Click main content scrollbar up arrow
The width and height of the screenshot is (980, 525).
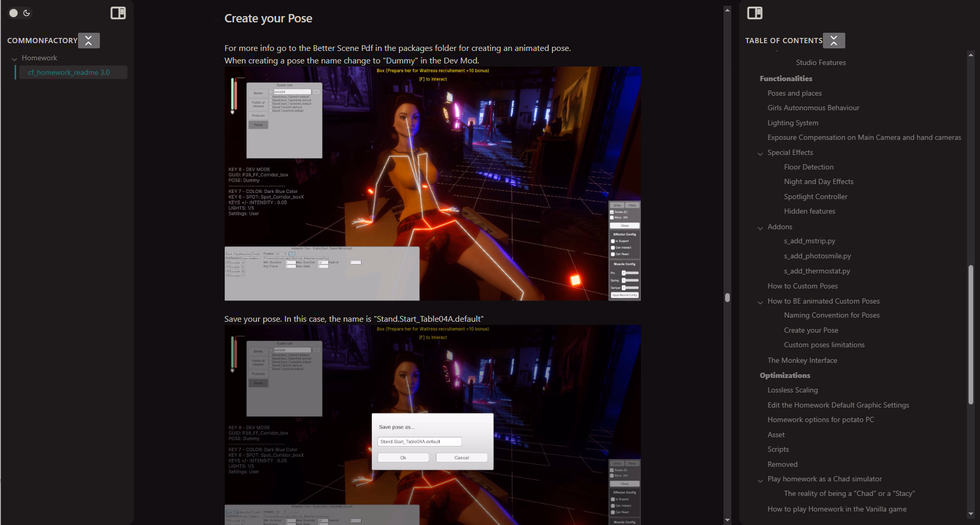click(x=727, y=10)
